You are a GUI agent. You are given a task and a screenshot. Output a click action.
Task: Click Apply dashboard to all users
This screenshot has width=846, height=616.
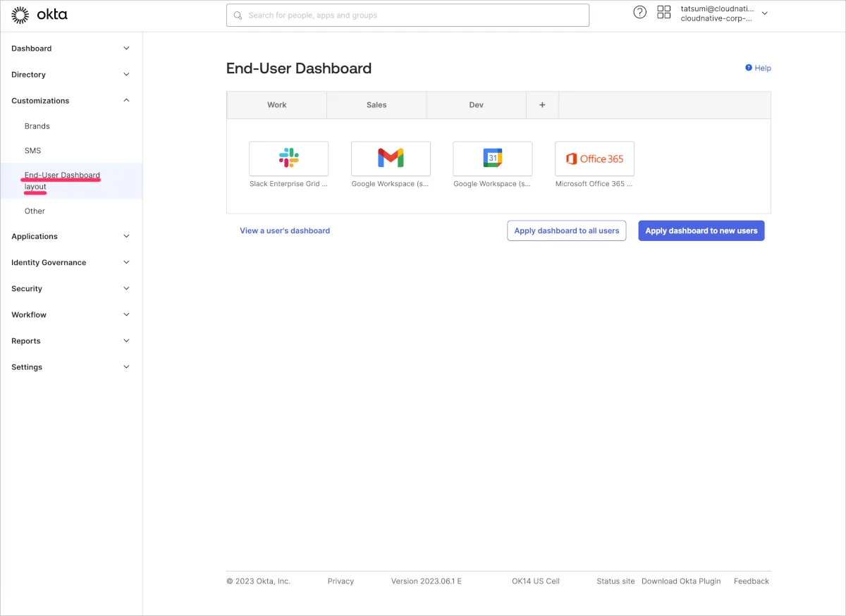[566, 230]
